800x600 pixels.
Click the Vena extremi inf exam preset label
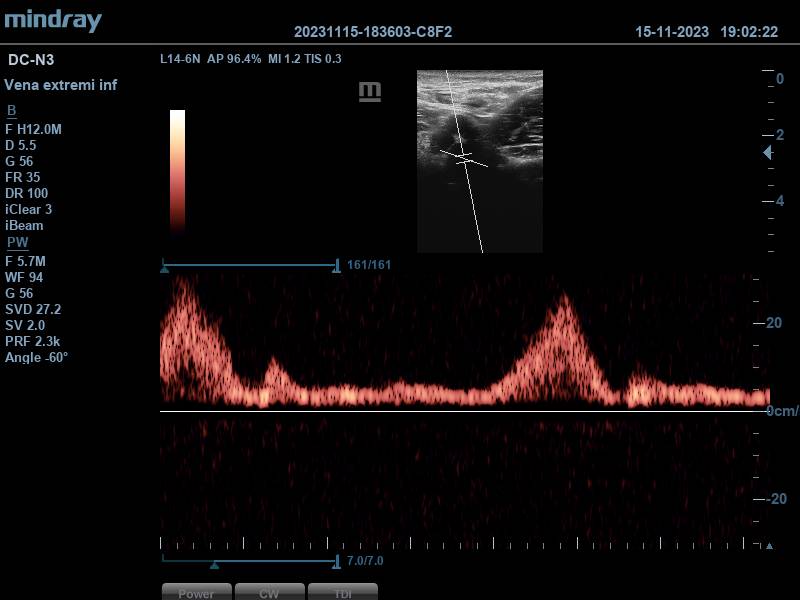click(x=61, y=85)
